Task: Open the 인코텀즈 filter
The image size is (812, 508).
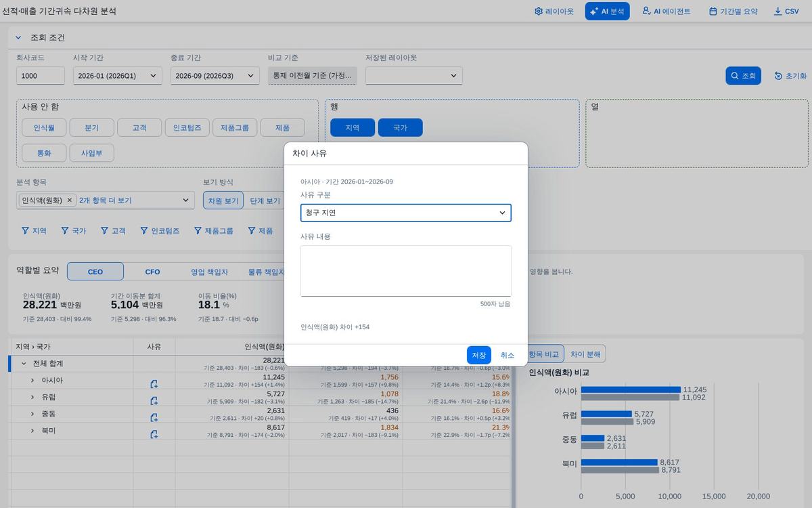Action: (x=160, y=231)
